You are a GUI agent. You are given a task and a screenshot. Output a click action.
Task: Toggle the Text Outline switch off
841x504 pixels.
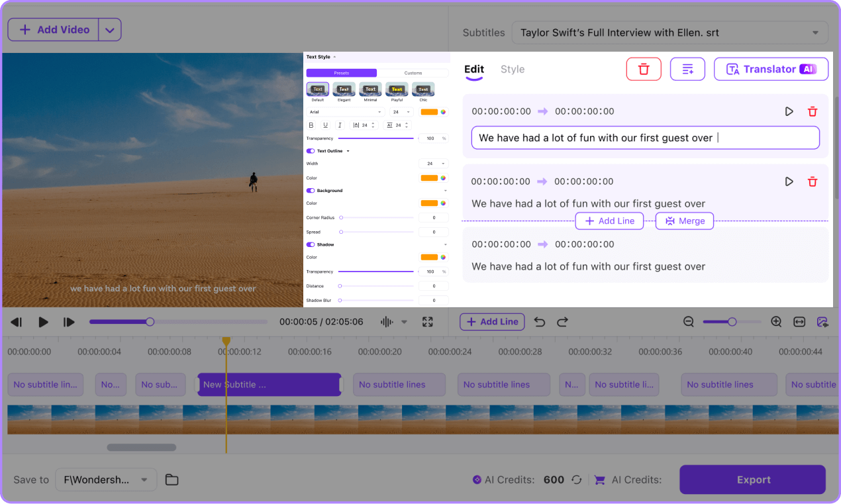[310, 150]
